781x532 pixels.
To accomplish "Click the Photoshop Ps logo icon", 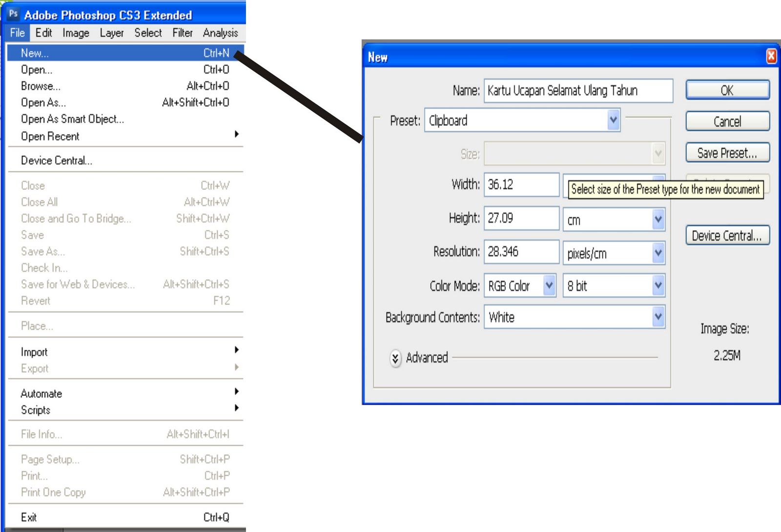I will 13,14.
